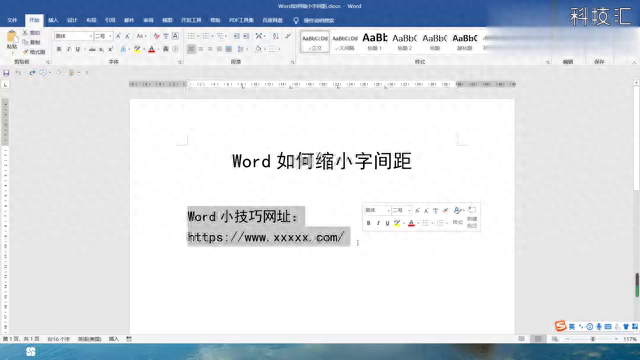This screenshot has width=640, height=360.
Task: Apply Normal style from gallery
Action: click(315, 42)
